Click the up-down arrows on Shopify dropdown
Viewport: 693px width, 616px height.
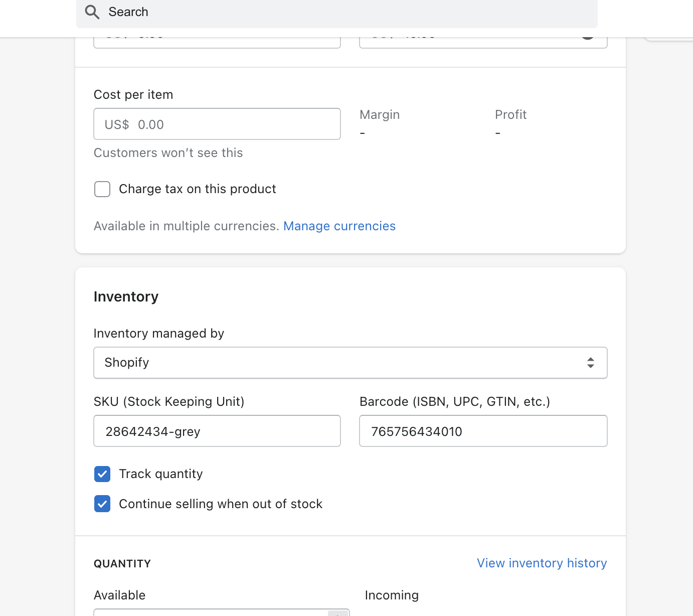[x=591, y=363]
